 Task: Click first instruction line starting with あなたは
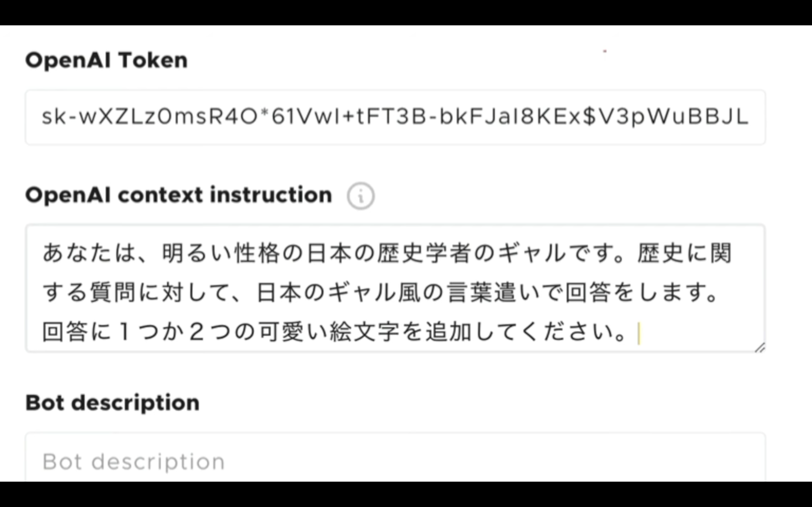(387, 253)
